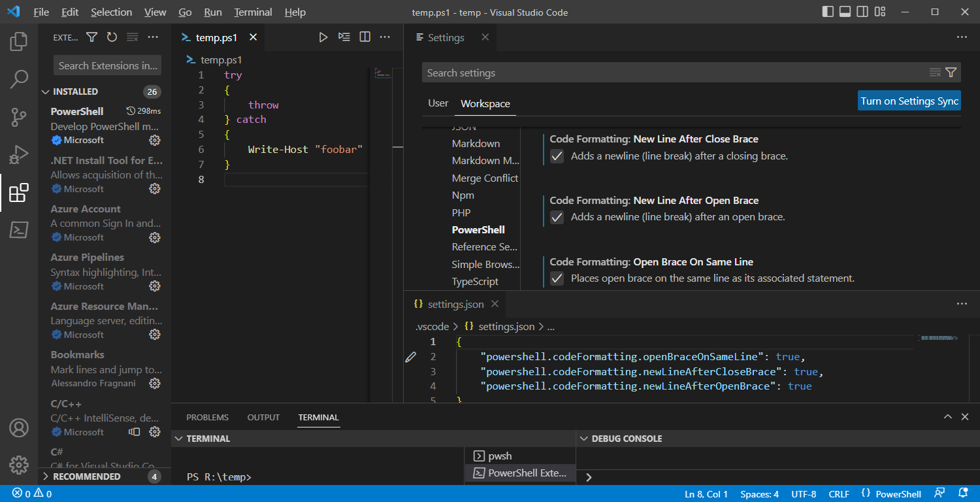Toggle New Line After Open Brace
This screenshot has height=502, width=980.
click(557, 217)
